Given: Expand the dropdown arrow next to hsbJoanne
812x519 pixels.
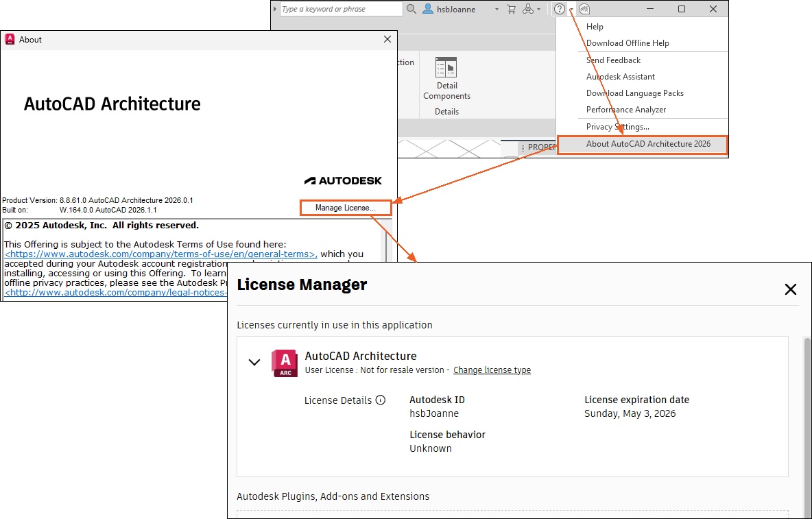Looking at the screenshot, I should (497, 10).
